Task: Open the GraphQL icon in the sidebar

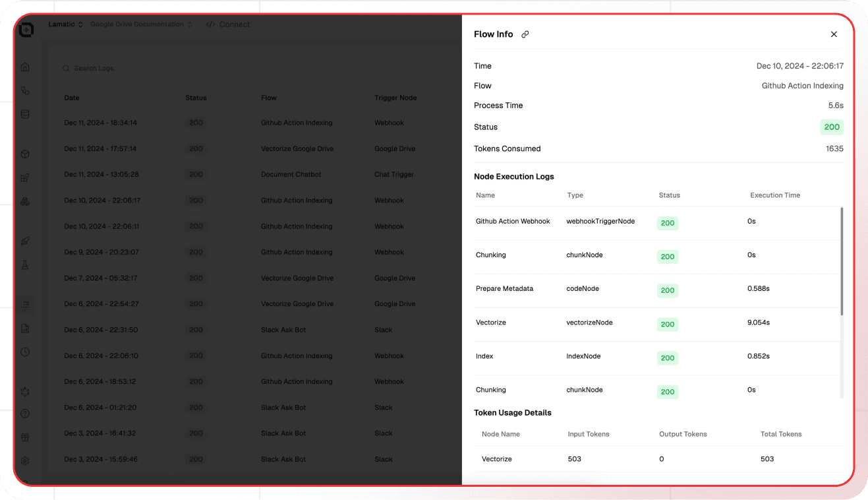Action: pos(25,392)
